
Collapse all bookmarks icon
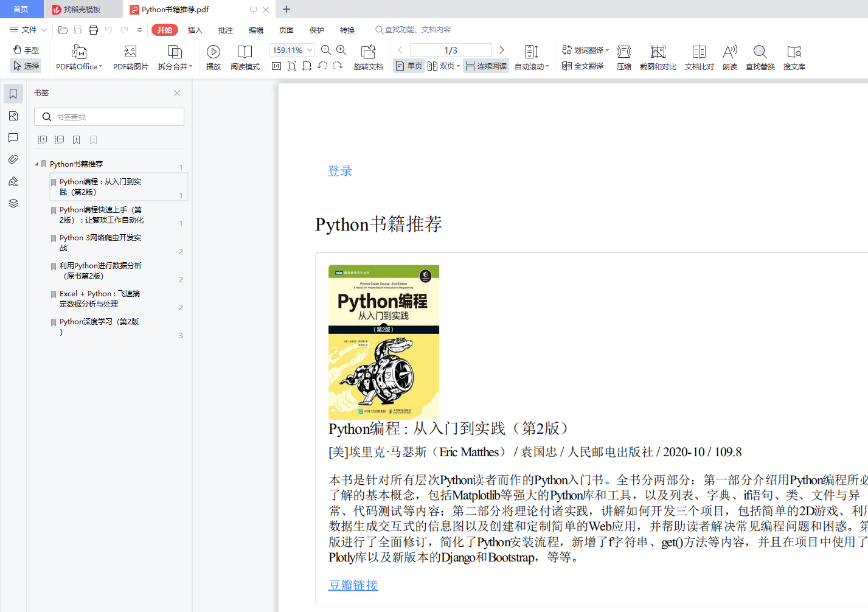click(x=60, y=140)
